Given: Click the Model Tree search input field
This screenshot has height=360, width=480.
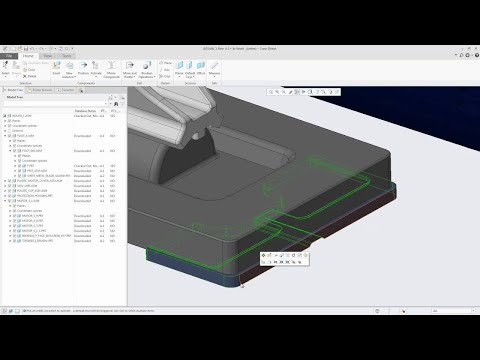Looking at the screenshot, I should (x=56, y=104).
